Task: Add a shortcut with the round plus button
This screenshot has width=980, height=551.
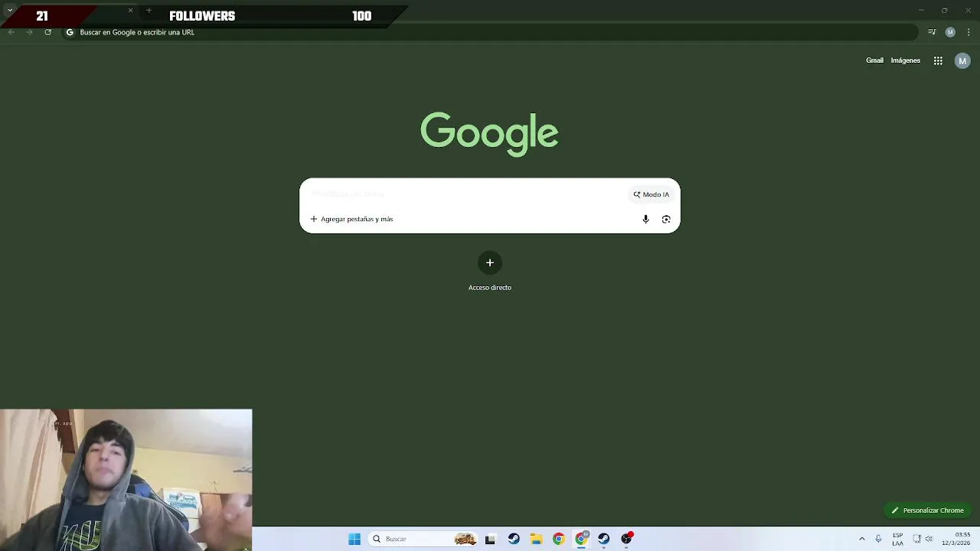Action: (490, 262)
